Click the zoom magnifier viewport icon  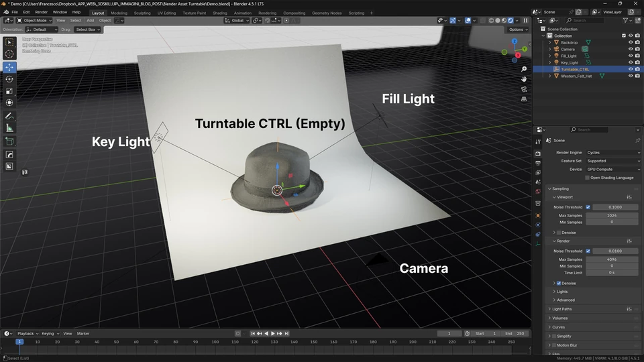pyautogui.click(x=524, y=69)
